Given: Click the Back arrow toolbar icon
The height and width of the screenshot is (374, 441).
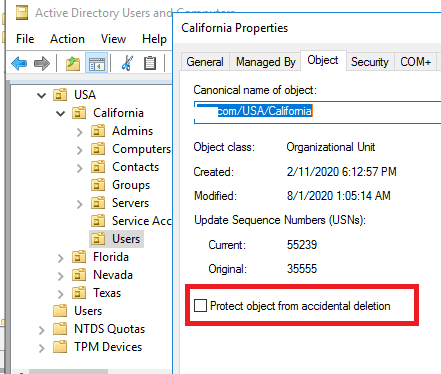Looking at the screenshot, I should [x=19, y=63].
